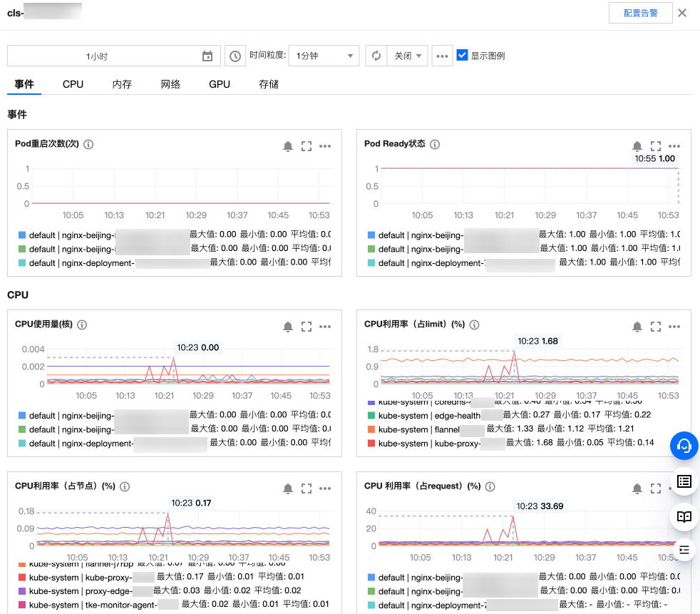Screen dimensions: 700x614
Task: Click the 1小时 time range field
Action: coord(114,56)
